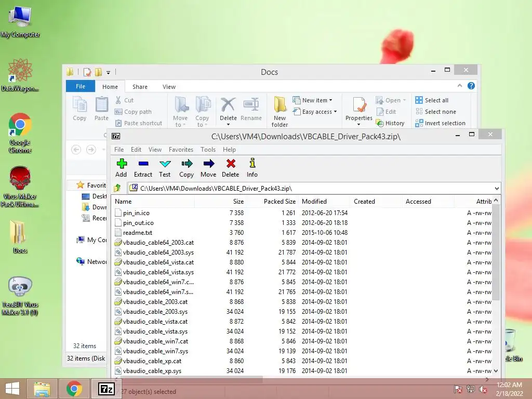Screen dimensions: 532x399
Task: Open the New item dropdown in Docs
Action: (x=313, y=100)
